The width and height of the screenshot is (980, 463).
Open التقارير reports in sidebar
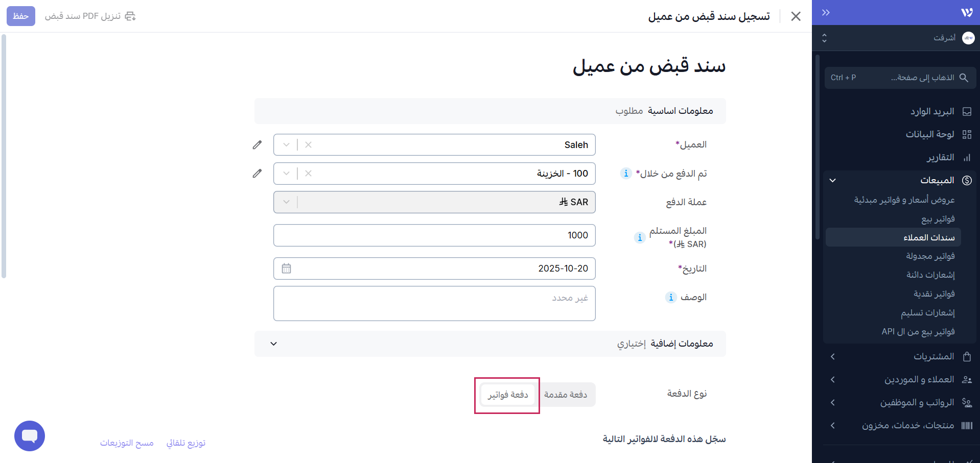(x=940, y=158)
